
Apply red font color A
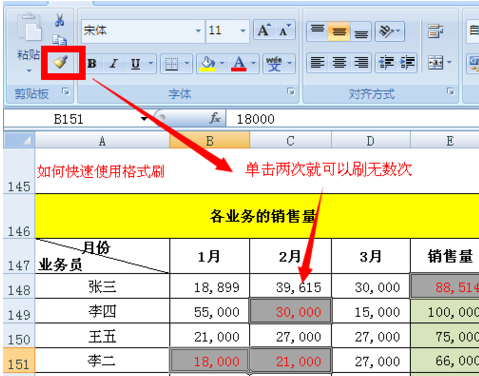(x=239, y=63)
